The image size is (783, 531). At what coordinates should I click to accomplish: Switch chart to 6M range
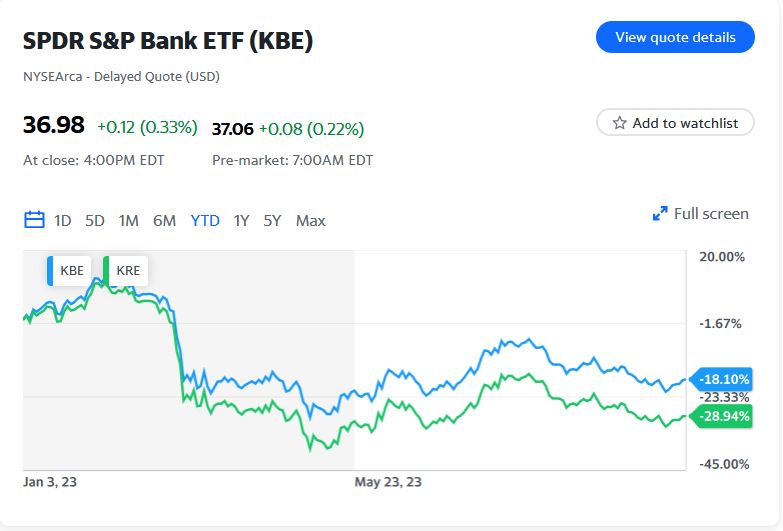164,221
